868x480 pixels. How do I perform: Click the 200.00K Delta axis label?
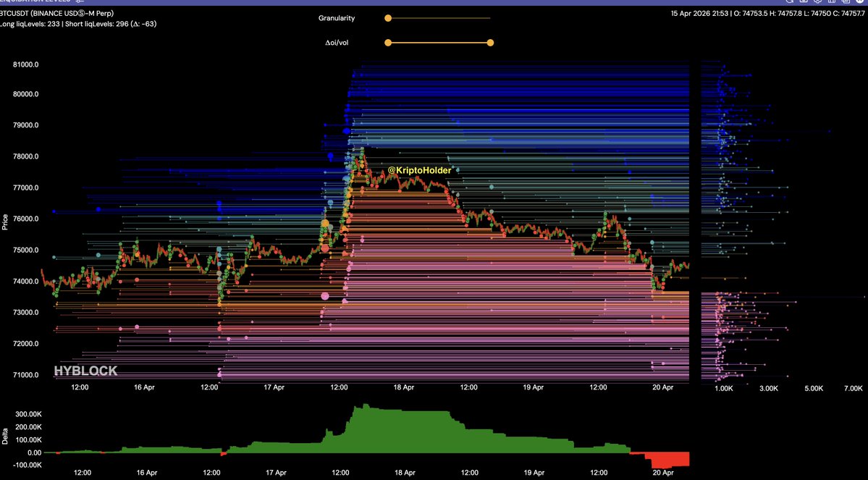pos(29,427)
